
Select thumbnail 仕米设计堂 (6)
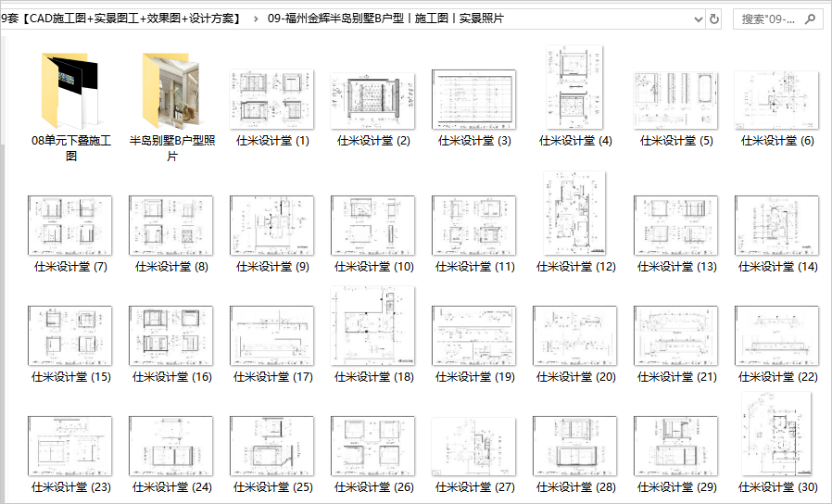coord(776,100)
